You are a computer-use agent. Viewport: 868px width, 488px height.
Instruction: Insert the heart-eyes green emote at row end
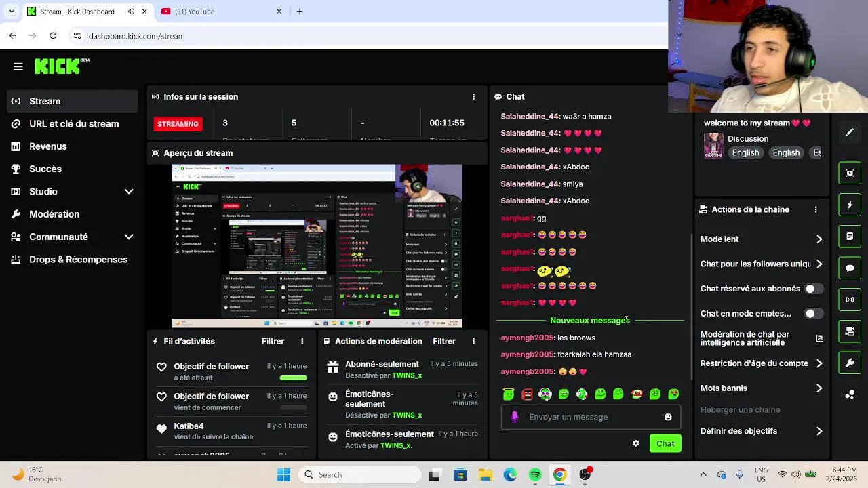coord(673,394)
